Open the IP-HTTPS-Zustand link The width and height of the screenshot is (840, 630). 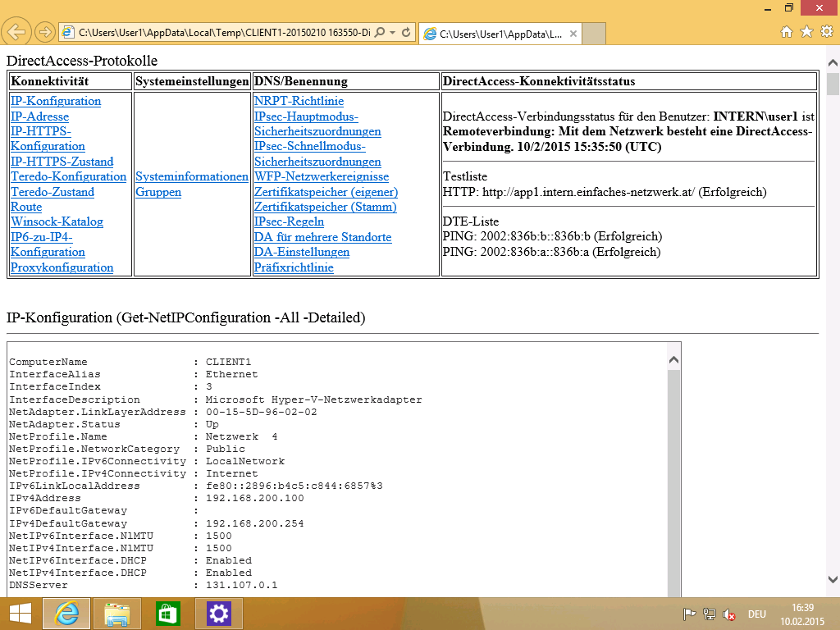(62, 162)
